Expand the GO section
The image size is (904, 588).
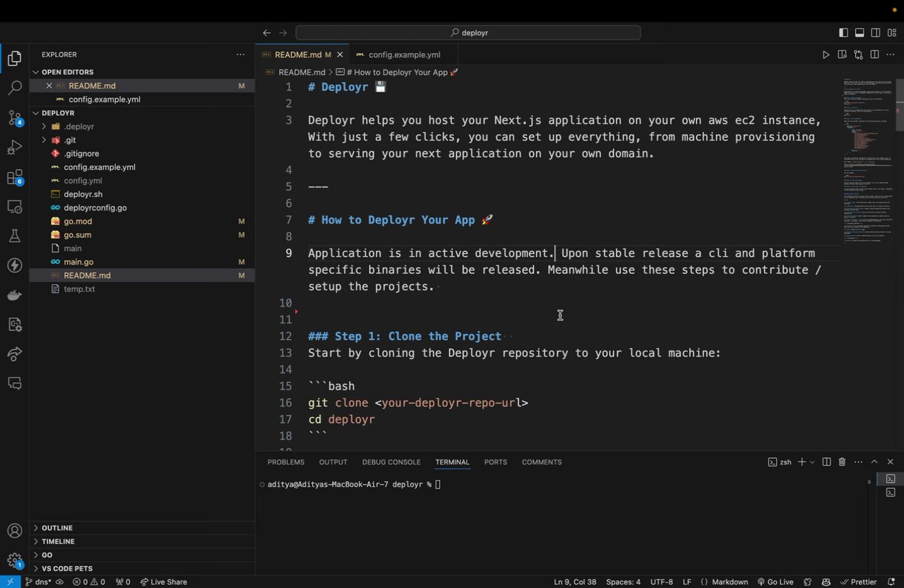click(36, 555)
